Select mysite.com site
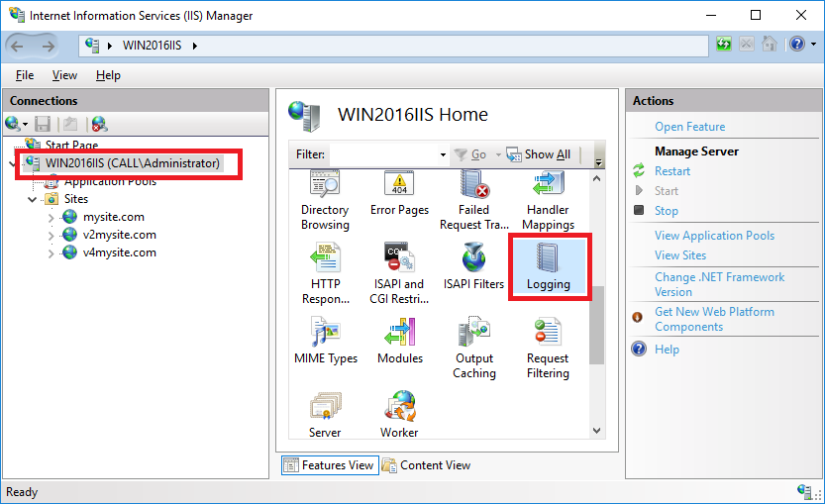 pyautogui.click(x=113, y=217)
